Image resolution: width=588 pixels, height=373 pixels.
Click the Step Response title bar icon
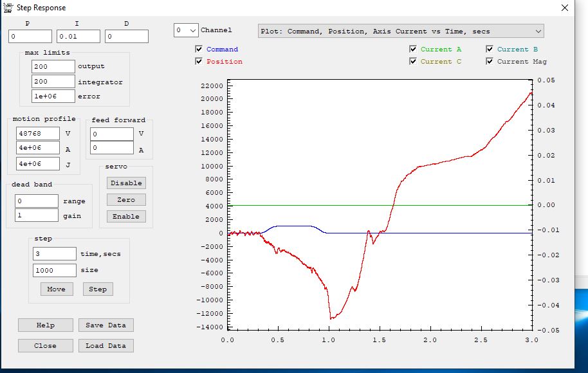[8, 8]
